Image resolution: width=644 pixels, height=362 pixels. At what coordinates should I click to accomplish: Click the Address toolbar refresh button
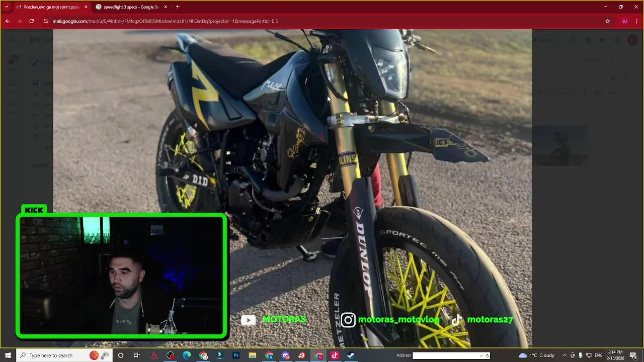click(488, 355)
